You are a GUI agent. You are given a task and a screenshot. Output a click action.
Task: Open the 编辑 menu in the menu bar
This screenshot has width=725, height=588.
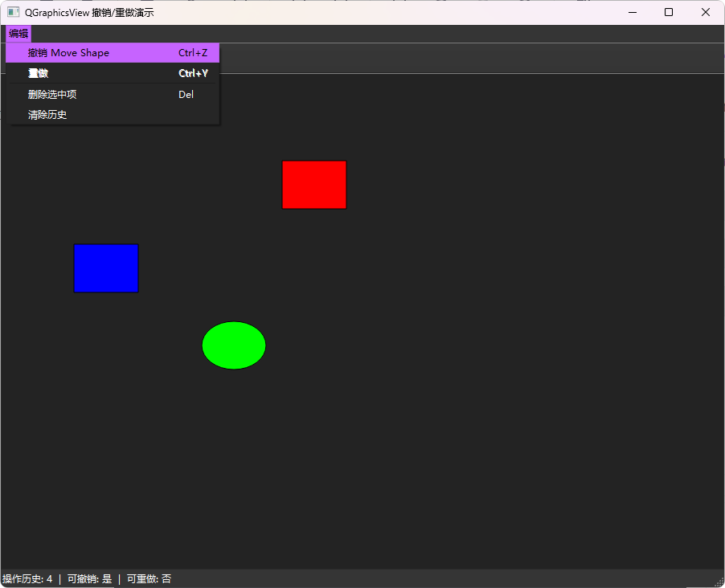[18, 33]
